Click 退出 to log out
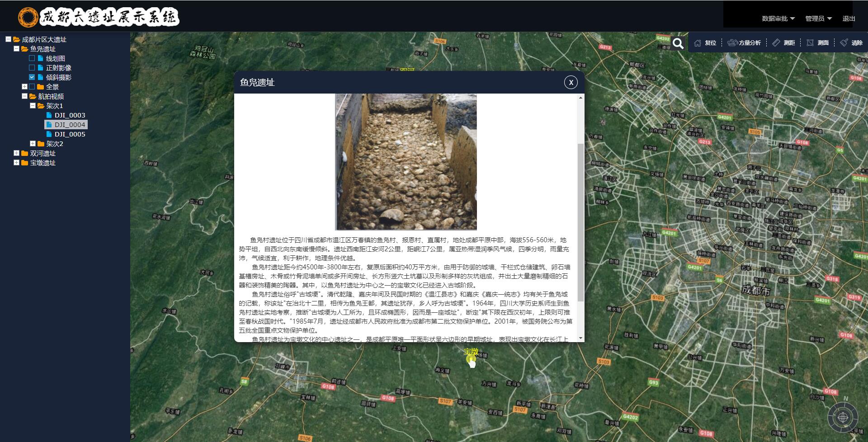Image resolution: width=868 pixels, height=442 pixels. [849, 19]
